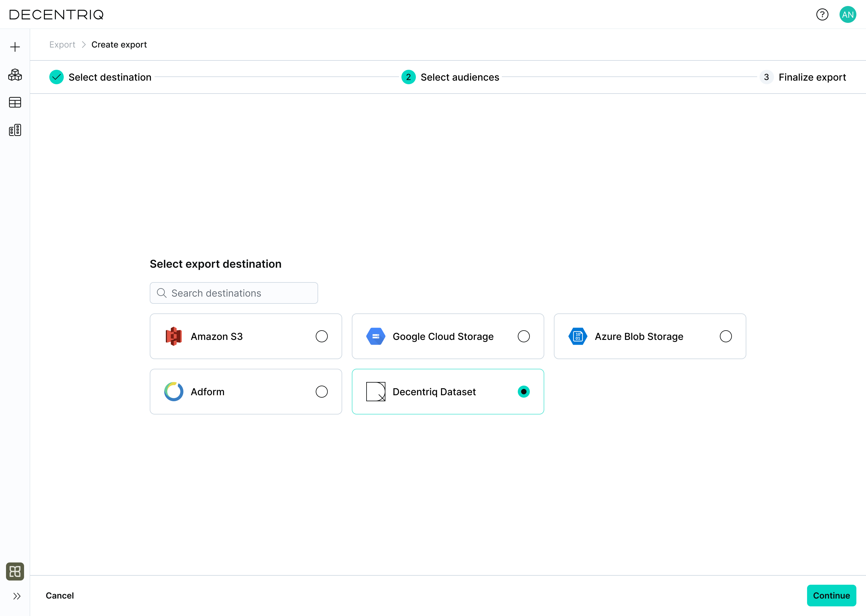Click the Select export destination heading
The image size is (866, 616).
[x=215, y=264]
